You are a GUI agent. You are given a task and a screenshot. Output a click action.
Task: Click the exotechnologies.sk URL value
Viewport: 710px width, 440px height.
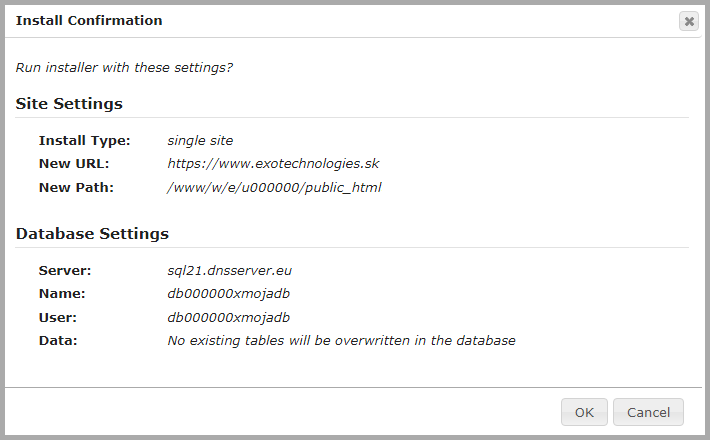[273, 163]
